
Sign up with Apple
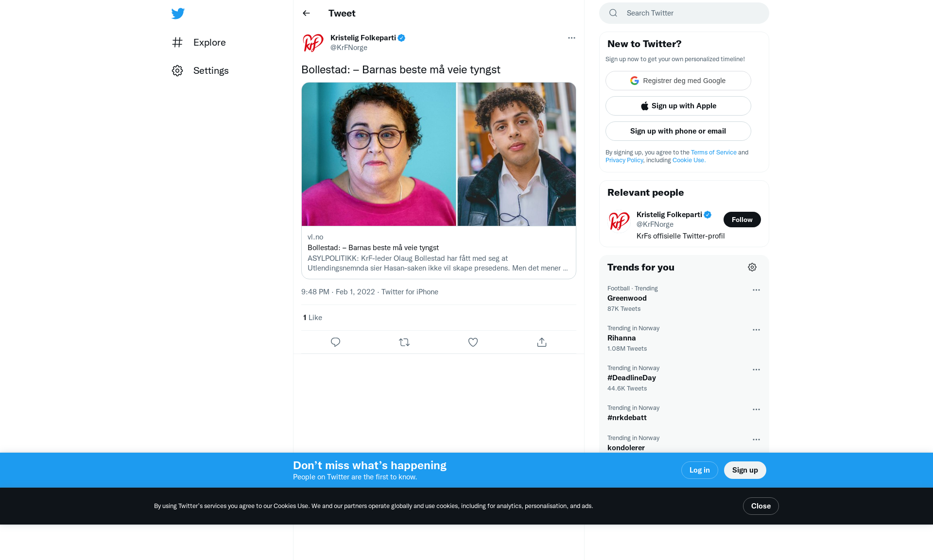(678, 106)
